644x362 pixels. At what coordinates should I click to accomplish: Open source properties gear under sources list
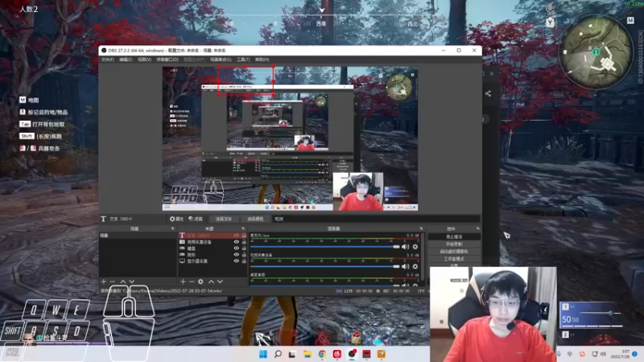200,282
